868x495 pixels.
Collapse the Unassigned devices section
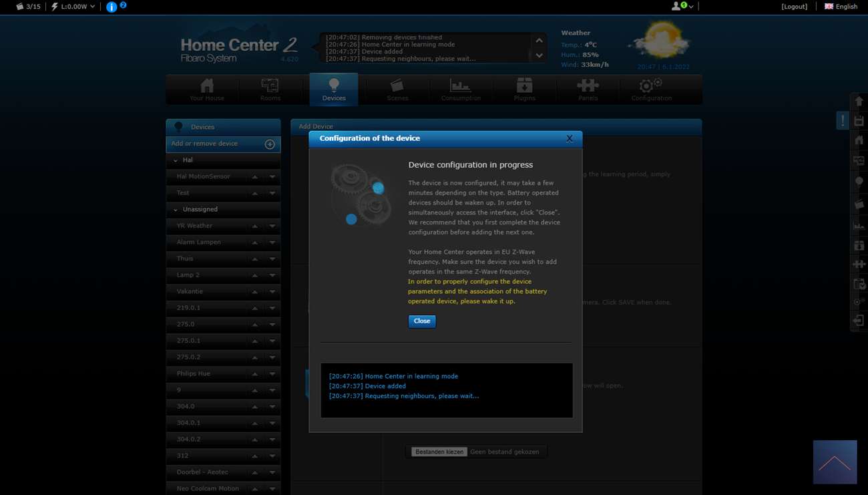176,210
